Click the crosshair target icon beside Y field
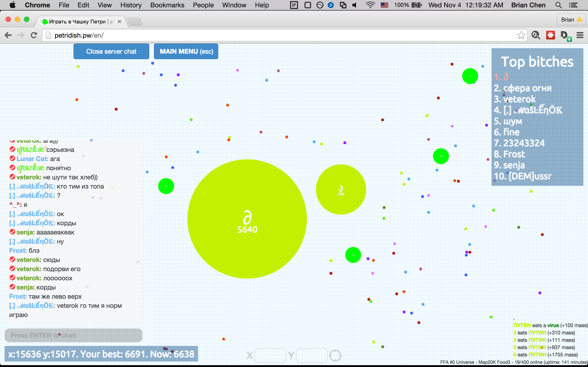The height and width of the screenshot is (367, 588). tap(335, 356)
